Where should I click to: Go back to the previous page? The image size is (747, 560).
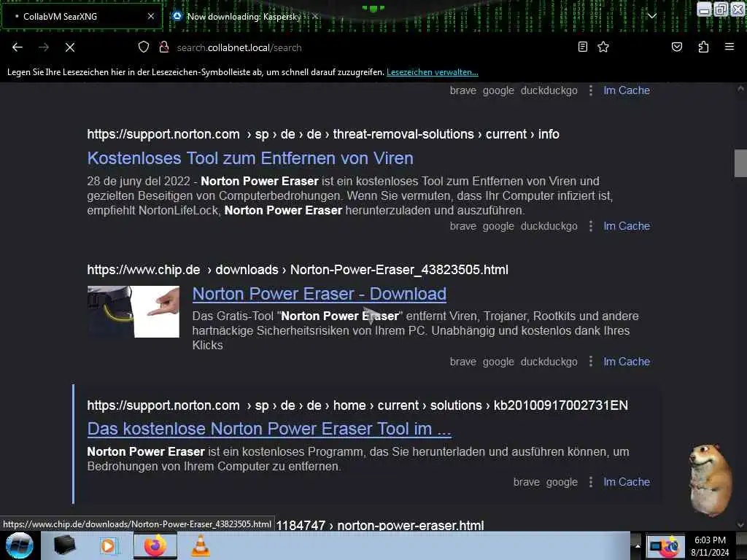click(18, 47)
